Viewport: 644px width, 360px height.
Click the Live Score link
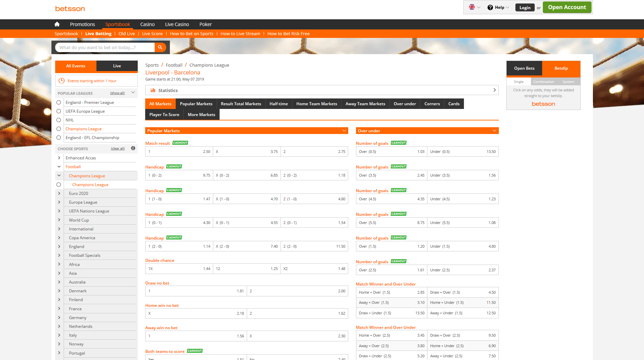pyautogui.click(x=152, y=33)
